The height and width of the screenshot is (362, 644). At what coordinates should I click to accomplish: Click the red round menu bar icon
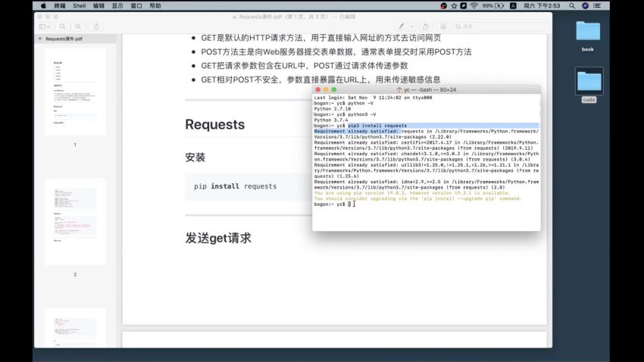point(443,6)
